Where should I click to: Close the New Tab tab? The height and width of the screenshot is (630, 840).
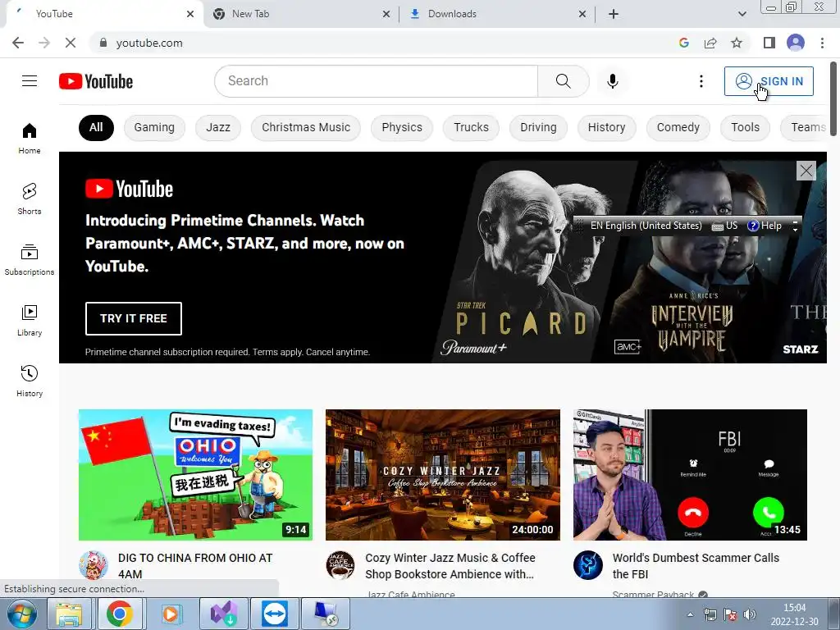pyautogui.click(x=386, y=14)
